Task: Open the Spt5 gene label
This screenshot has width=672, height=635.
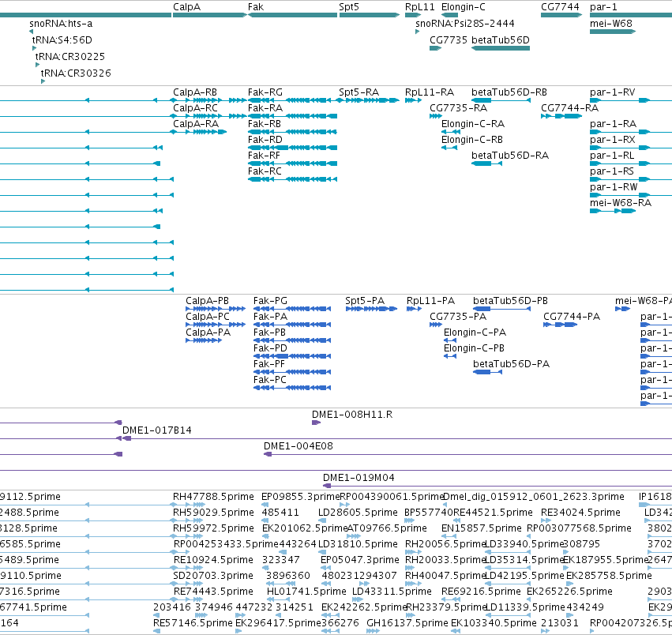Action: (349, 7)
